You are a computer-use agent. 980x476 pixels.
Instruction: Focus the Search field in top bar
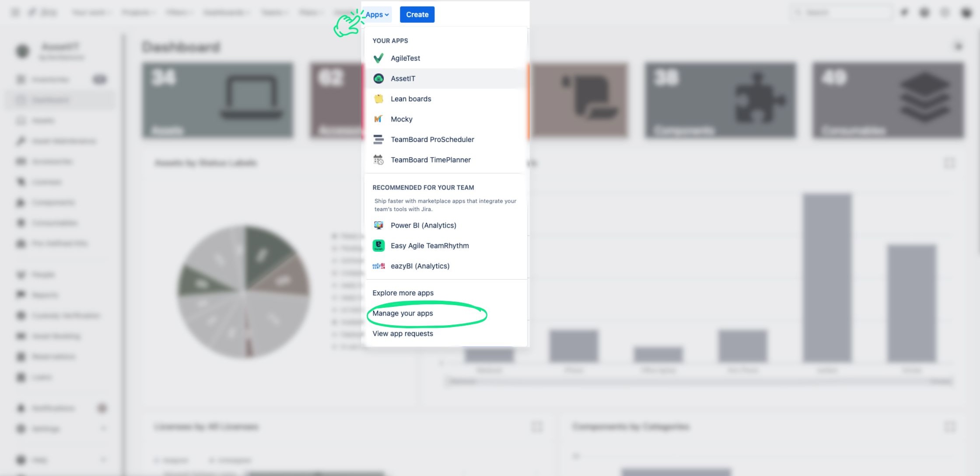point(842,13)
